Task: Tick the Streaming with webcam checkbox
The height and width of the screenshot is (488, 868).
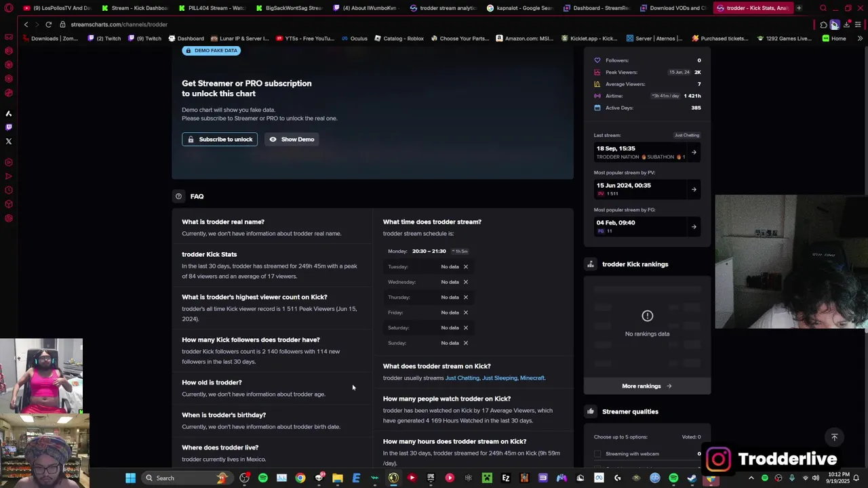Action: 597,454
